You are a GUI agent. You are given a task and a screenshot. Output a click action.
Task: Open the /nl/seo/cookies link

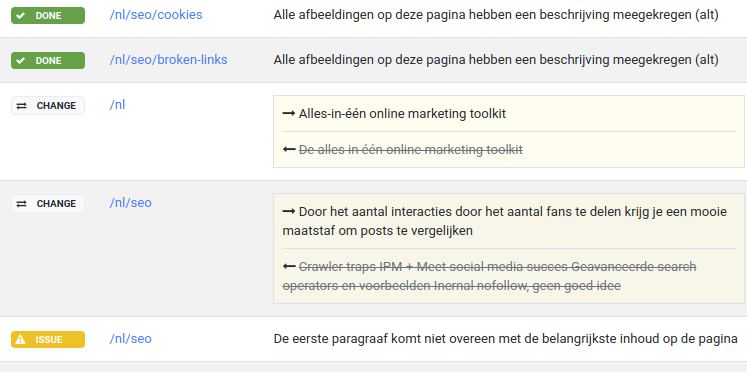pyautogui.click(x=156, y=15)
